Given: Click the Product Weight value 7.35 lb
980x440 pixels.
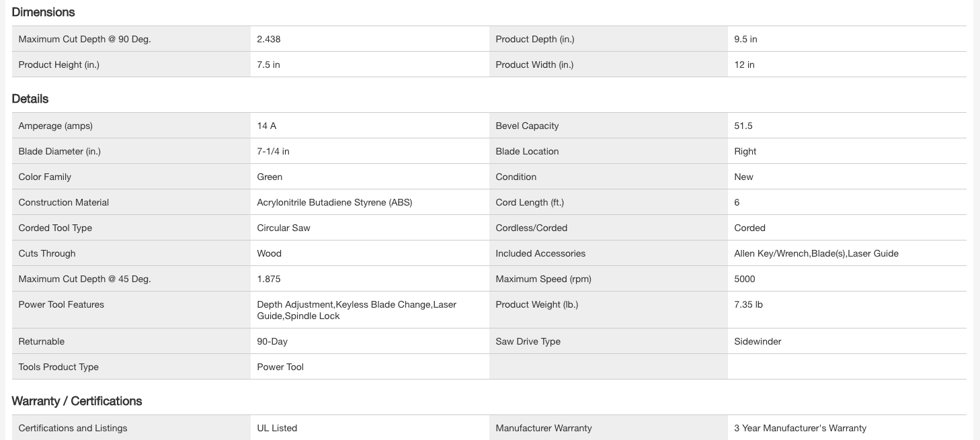Looking at the screenshot, I should (748, 304).
